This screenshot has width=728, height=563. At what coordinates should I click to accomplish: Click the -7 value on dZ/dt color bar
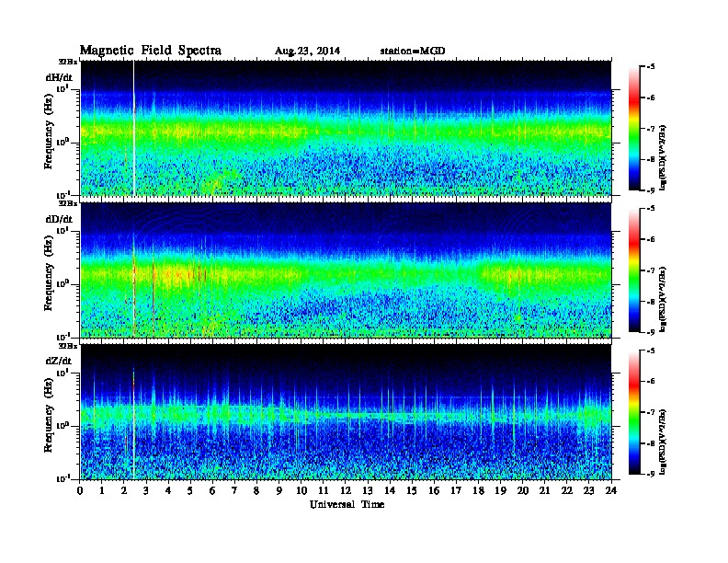(651, 412)
